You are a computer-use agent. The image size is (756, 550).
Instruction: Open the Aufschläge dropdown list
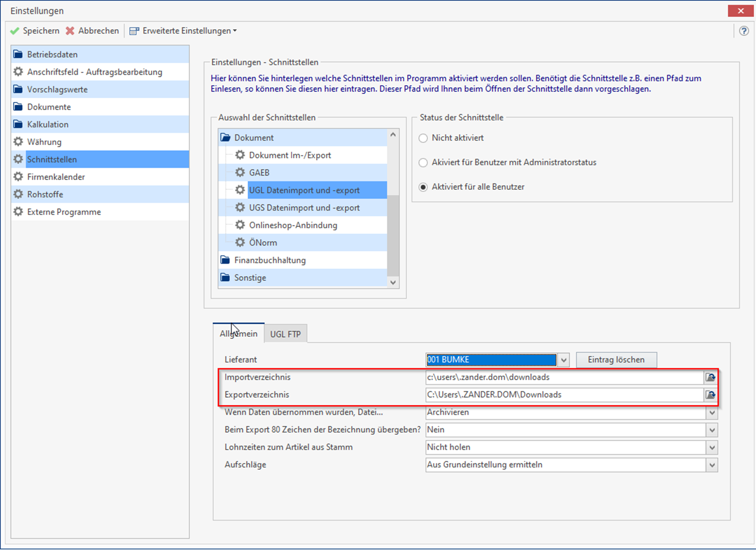pos(712,465)
